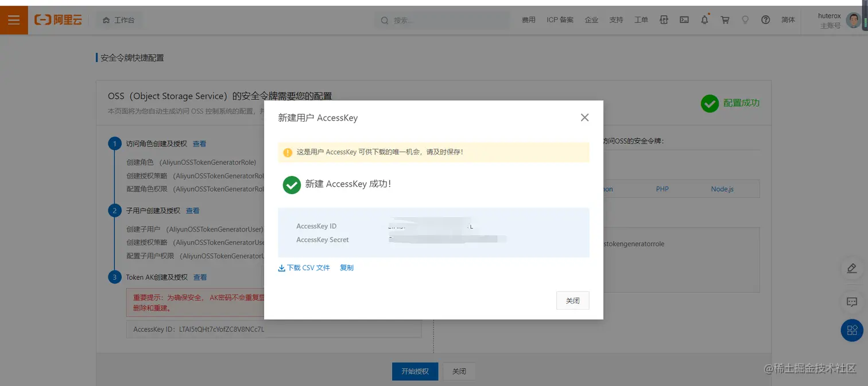868x386 pixels.
Task: Click the search input field
Action: click(442, 20)
